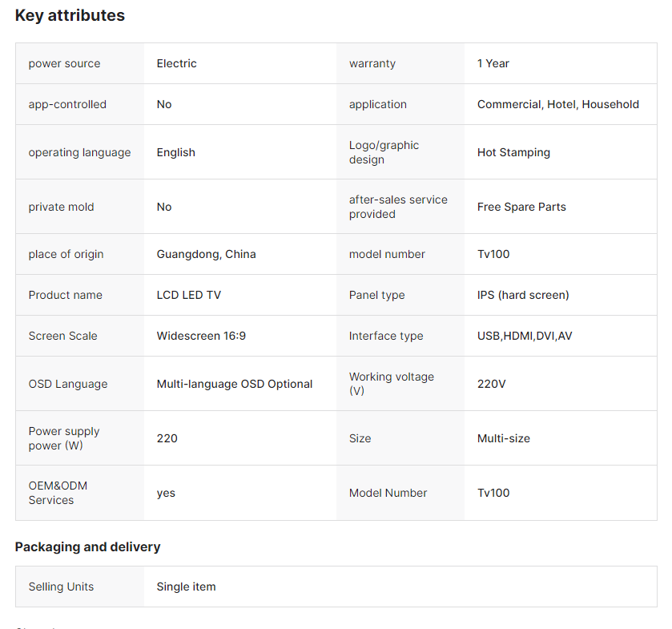This screenshot has height=629, width=672.
Task: Click the 'Multi-size' size value
Action: pyautogui.click(x=503, y=438)
